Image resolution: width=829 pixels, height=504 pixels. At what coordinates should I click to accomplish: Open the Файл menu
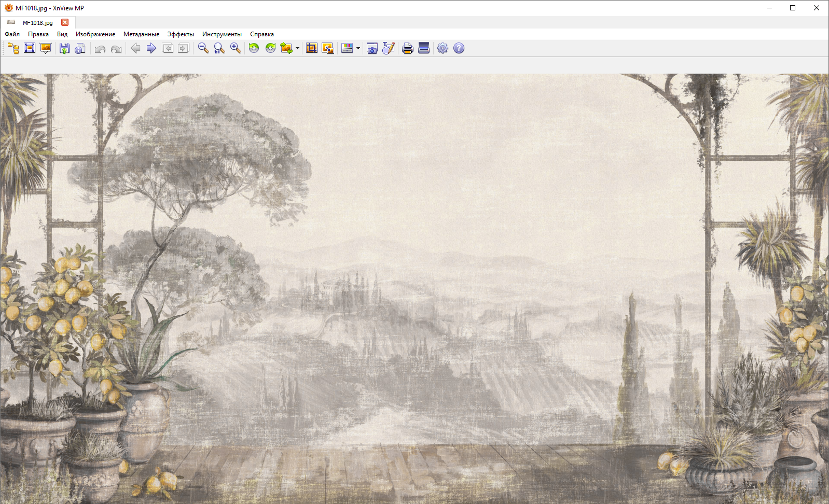point(12,34)
